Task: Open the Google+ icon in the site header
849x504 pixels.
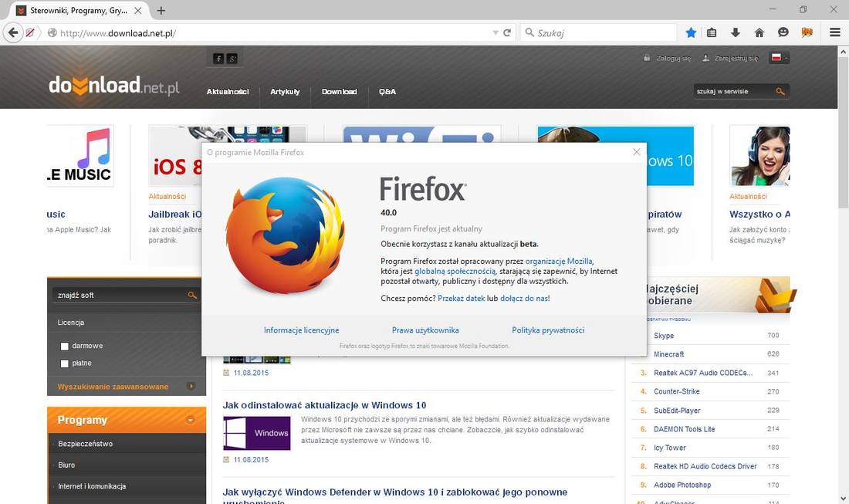Action: (232, 59)
